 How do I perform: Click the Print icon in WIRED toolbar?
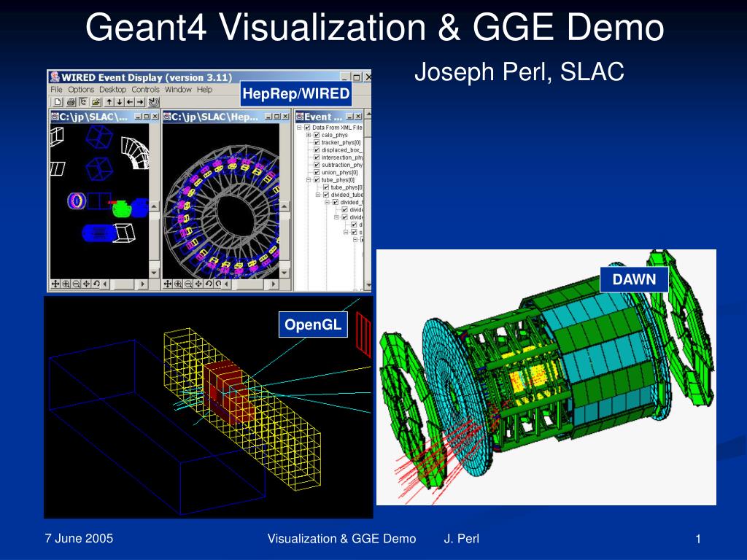pyautogui.click(x=71, y=102)
